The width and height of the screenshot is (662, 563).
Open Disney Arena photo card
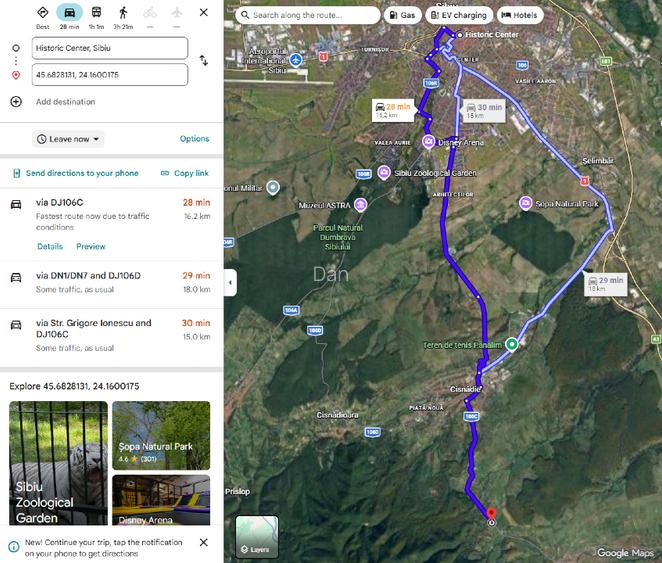coord(161,500)
